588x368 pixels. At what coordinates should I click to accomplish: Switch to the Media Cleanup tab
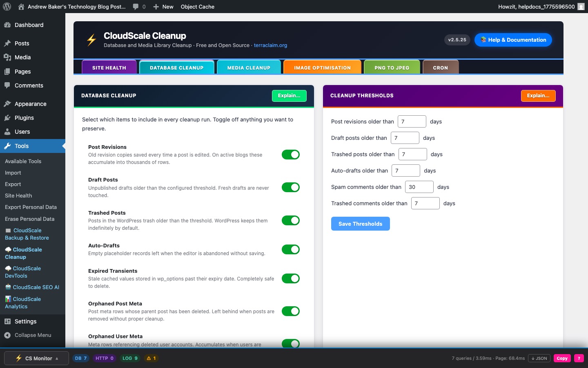(x=249, y=67)
